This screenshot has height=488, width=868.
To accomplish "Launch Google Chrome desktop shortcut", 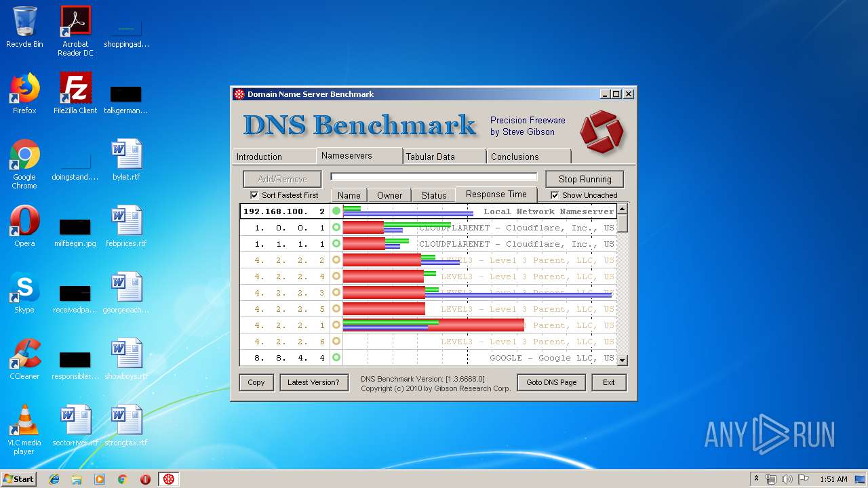I will [x=24, y=164].
